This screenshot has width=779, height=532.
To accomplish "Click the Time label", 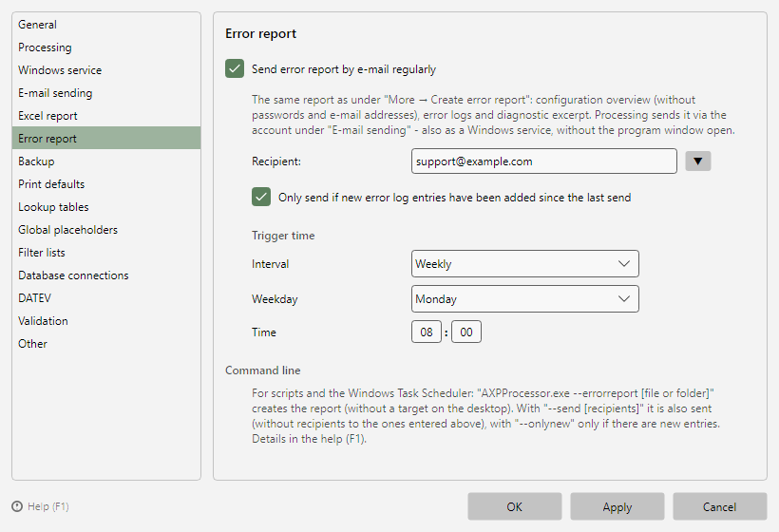I will [x=264, y=332].
